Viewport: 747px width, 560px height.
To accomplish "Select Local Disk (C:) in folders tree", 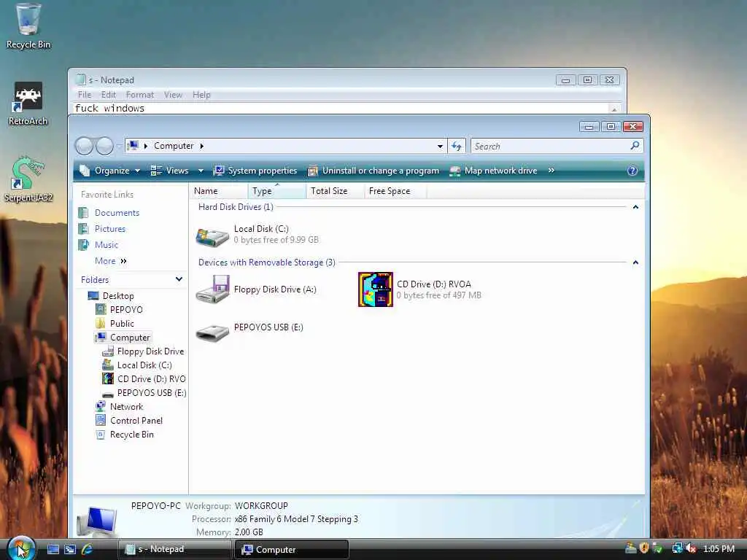I will click(144, 365).
